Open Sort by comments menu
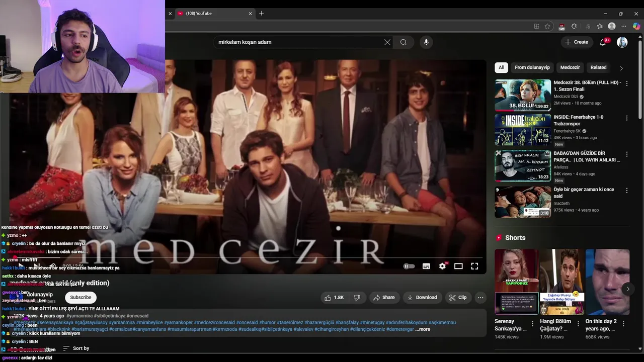 [76, 348]
